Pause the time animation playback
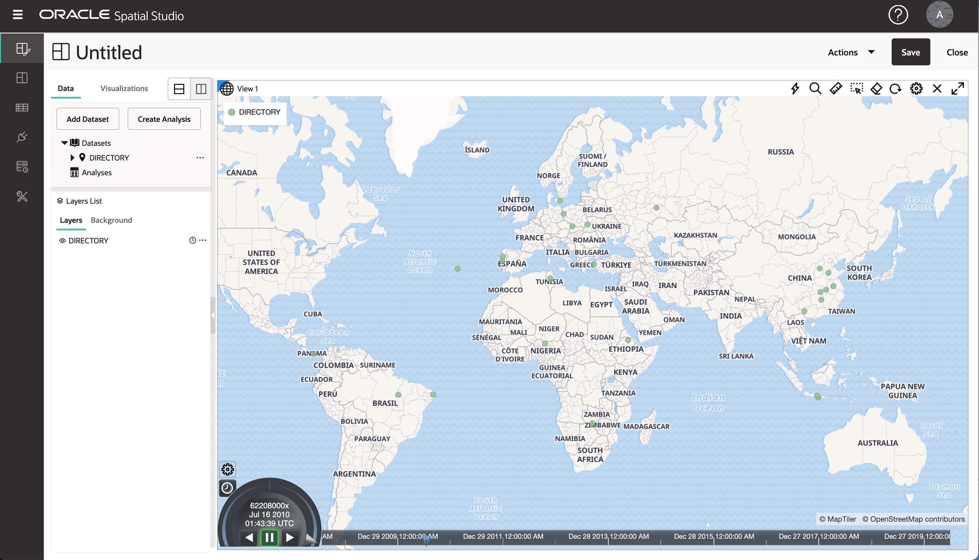979x560 pixels. click(x=269, y=537)
